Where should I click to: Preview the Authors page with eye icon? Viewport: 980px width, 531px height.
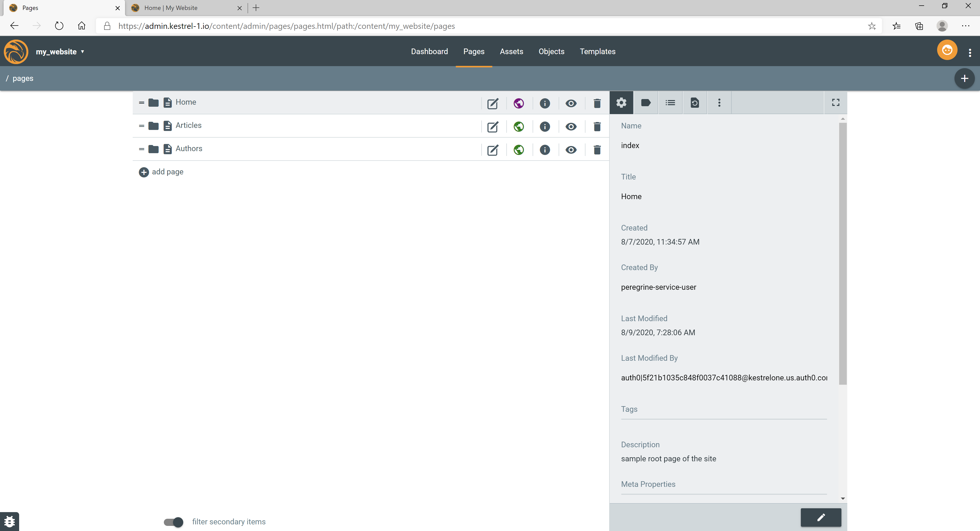(x=571, y=150)
